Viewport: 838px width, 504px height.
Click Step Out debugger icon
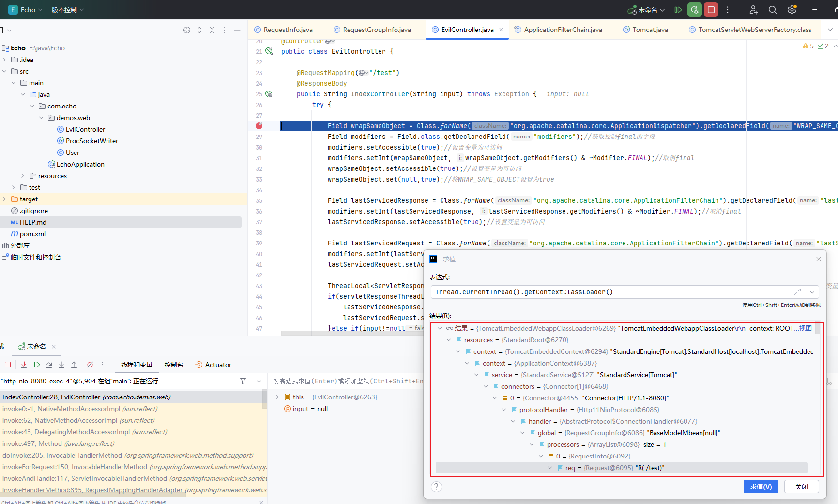(x=74, y=365)
